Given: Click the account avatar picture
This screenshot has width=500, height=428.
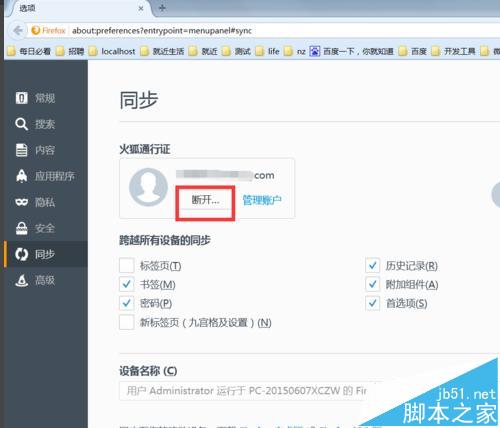Looking at the screenshot, I should (x=148, y=187).
